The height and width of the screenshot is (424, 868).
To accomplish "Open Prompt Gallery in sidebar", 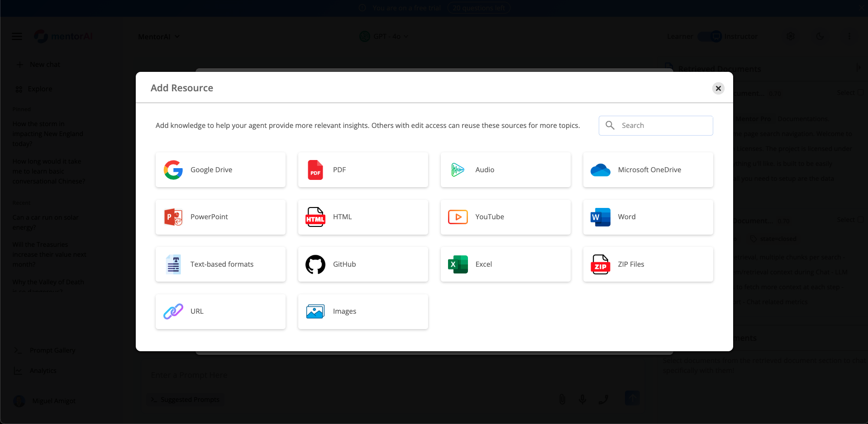I will [45, 350].
